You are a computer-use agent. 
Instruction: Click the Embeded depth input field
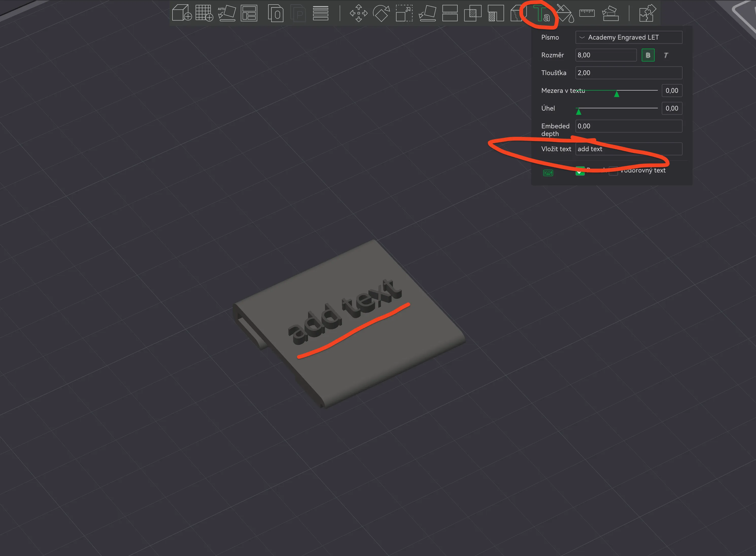point(629,126)
